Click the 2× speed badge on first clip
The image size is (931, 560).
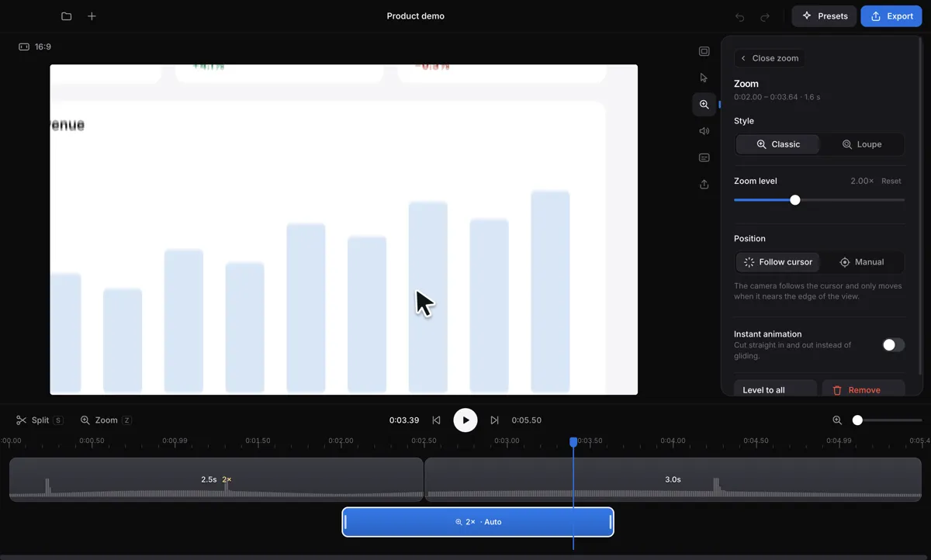click(227, 479)
